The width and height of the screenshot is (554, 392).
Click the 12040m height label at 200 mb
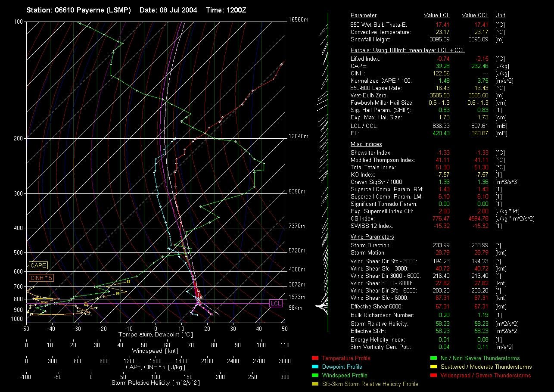(x=298, y=137)
